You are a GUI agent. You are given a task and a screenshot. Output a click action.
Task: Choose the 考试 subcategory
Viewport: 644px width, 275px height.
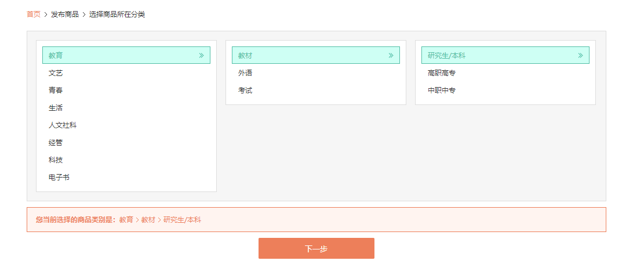click(x=245, y=91)
